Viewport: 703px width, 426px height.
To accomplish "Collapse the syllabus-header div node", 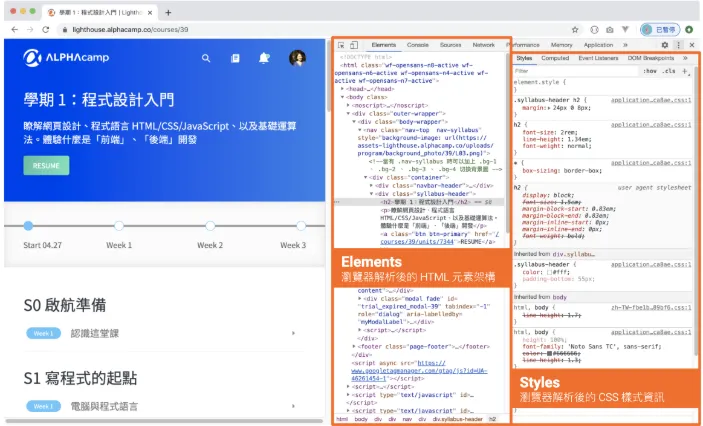I will click(371, 194).
